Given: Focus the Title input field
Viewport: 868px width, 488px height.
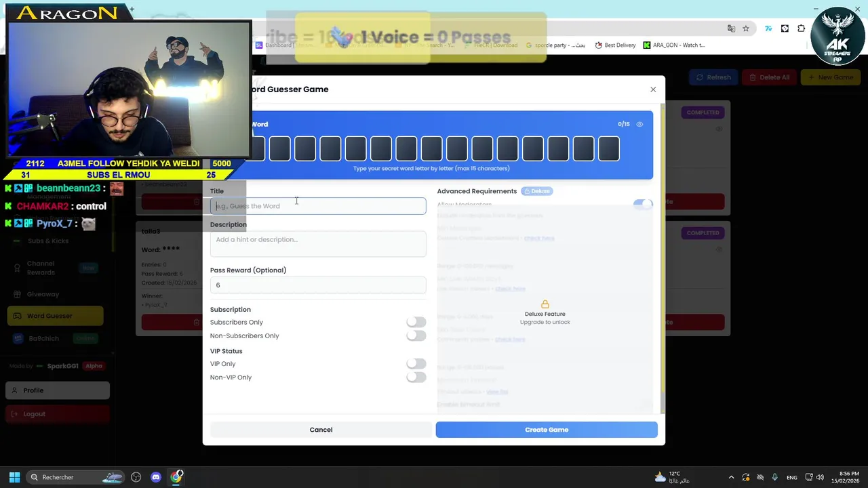Looking at the screenshot, I should [318, 206].
